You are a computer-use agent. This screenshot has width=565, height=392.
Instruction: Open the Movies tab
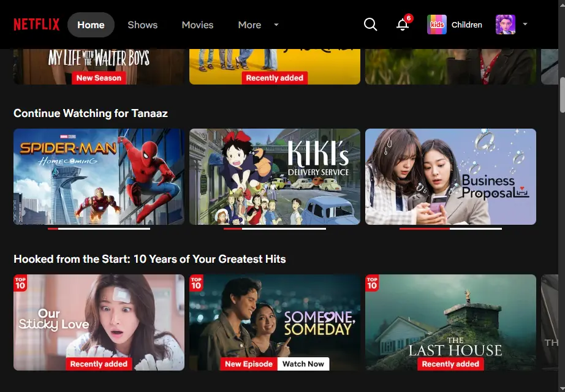197,25
